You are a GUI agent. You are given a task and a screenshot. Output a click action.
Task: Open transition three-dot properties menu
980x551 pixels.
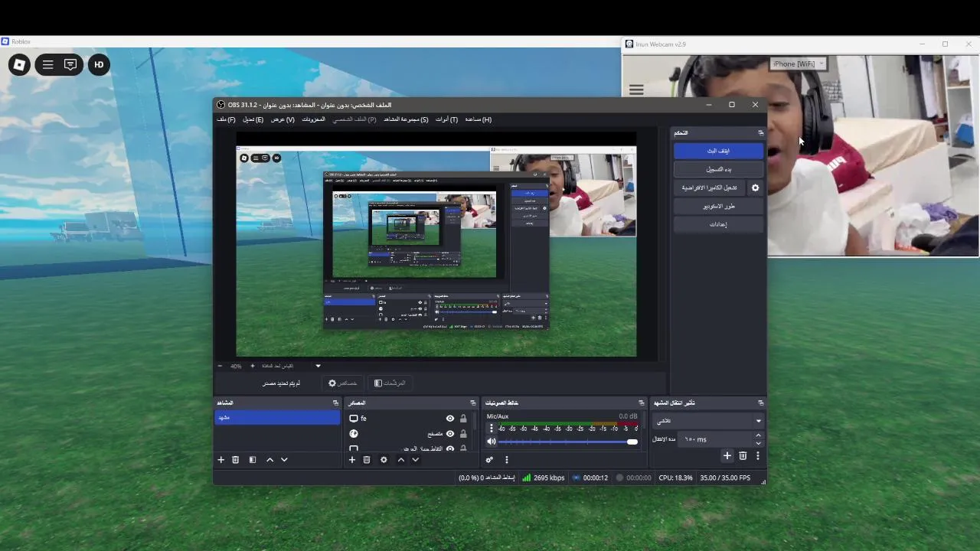pyautogui.click(x=758, y=456)
